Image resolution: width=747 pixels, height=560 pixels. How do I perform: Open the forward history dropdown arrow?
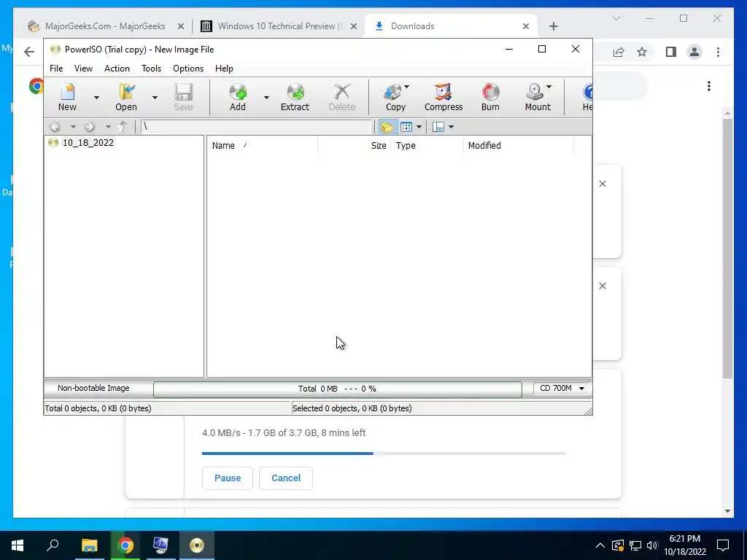(108, 127)
